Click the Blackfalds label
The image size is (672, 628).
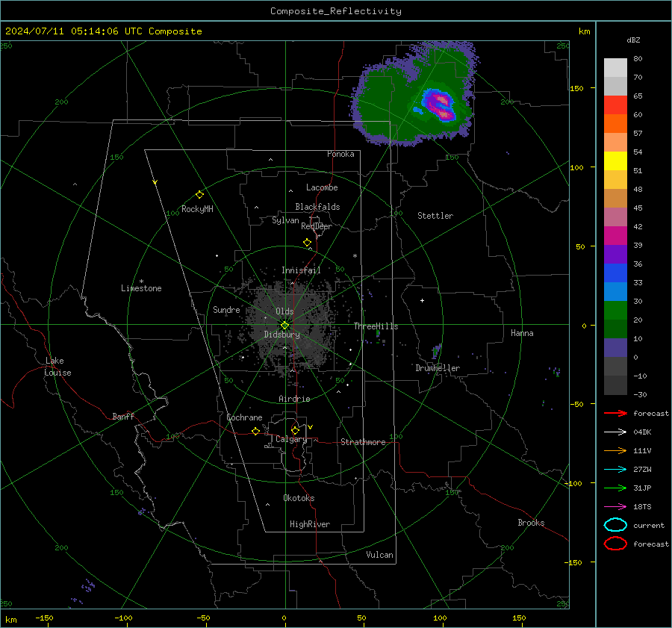pos(317,207)
